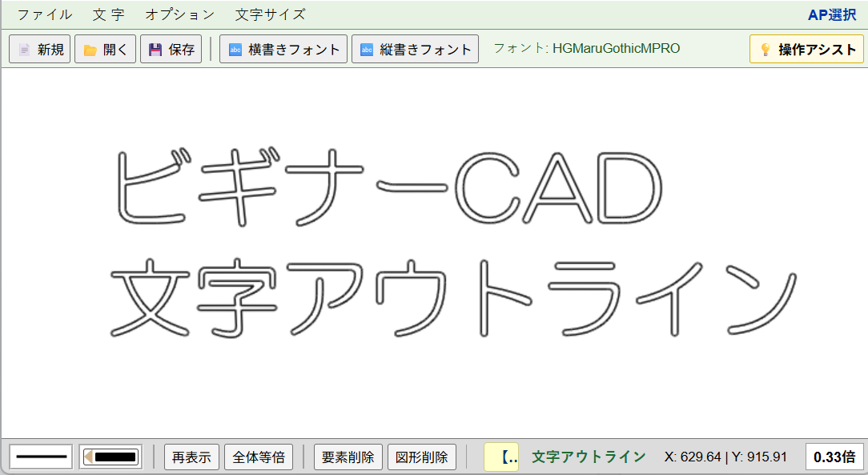
Task: Open the black line color swatch
Action: [111, 457]
